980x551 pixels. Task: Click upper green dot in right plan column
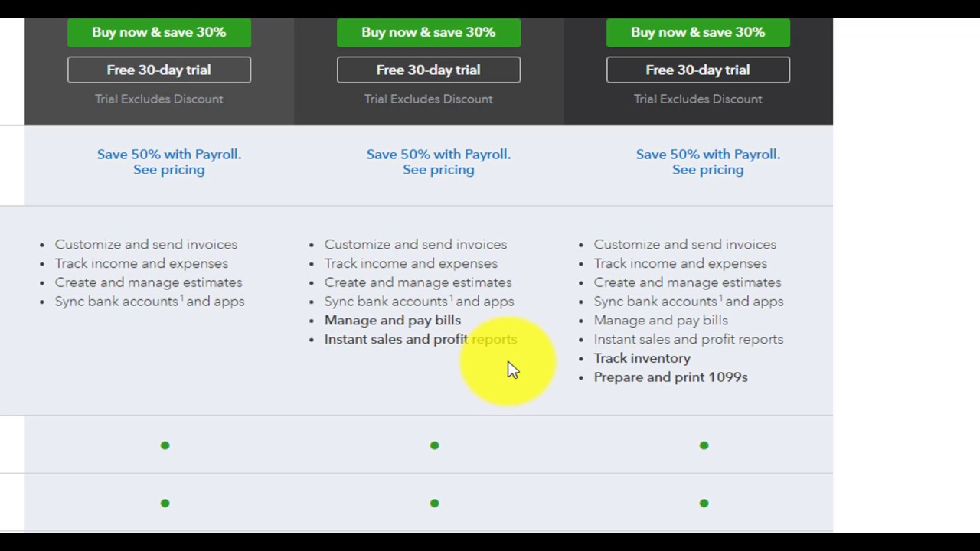click(704, 445)
